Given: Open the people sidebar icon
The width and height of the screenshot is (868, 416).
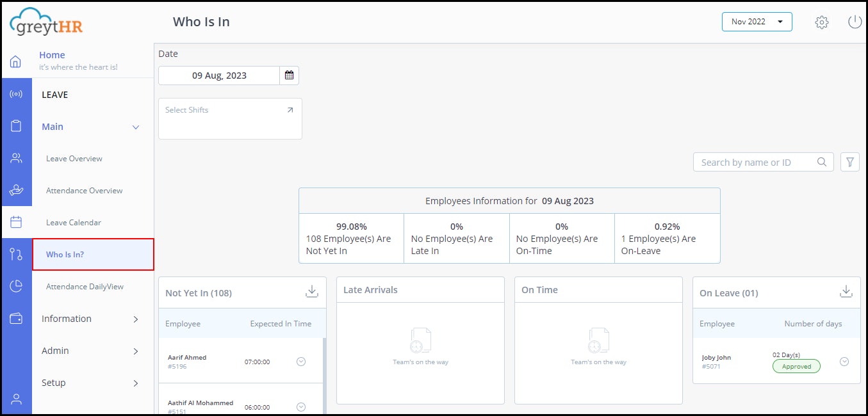Looking at the screenshot, I should [x=16, y=158].
